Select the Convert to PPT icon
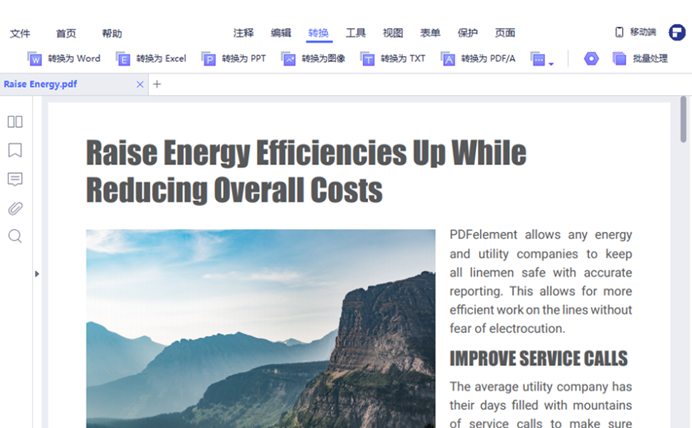Screen dimensions: 692x428 tap(209, 59)
